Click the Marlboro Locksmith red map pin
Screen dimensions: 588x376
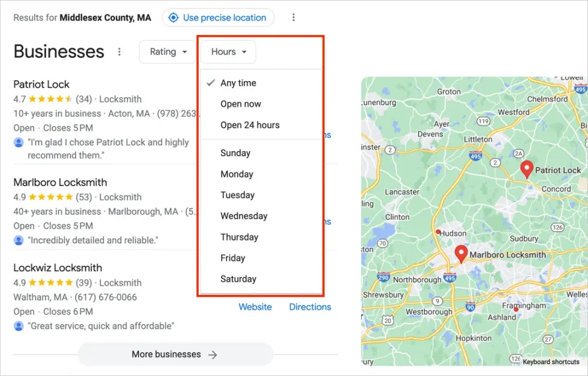click(461, 254)
